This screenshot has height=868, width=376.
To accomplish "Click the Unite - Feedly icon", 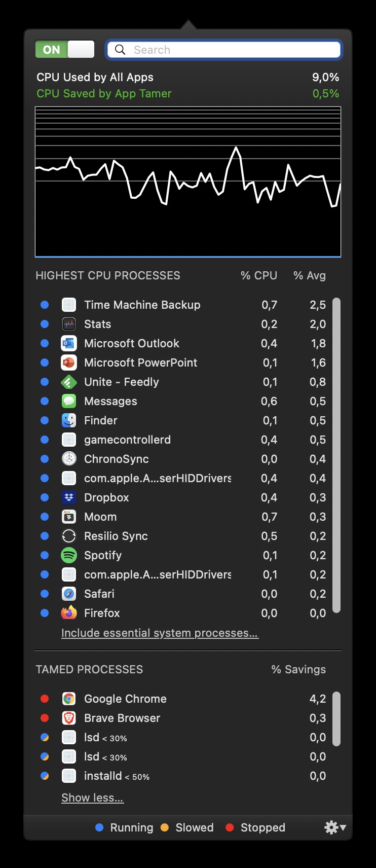I will [x=69, y=382].
